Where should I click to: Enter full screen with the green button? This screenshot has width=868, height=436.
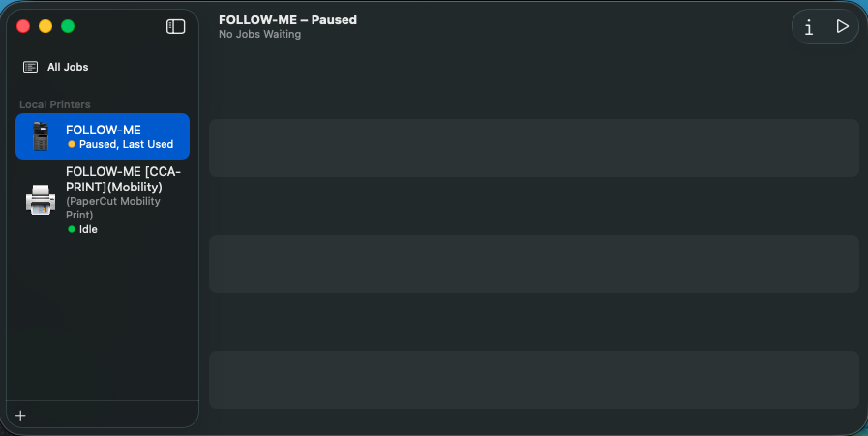point(68,26)
